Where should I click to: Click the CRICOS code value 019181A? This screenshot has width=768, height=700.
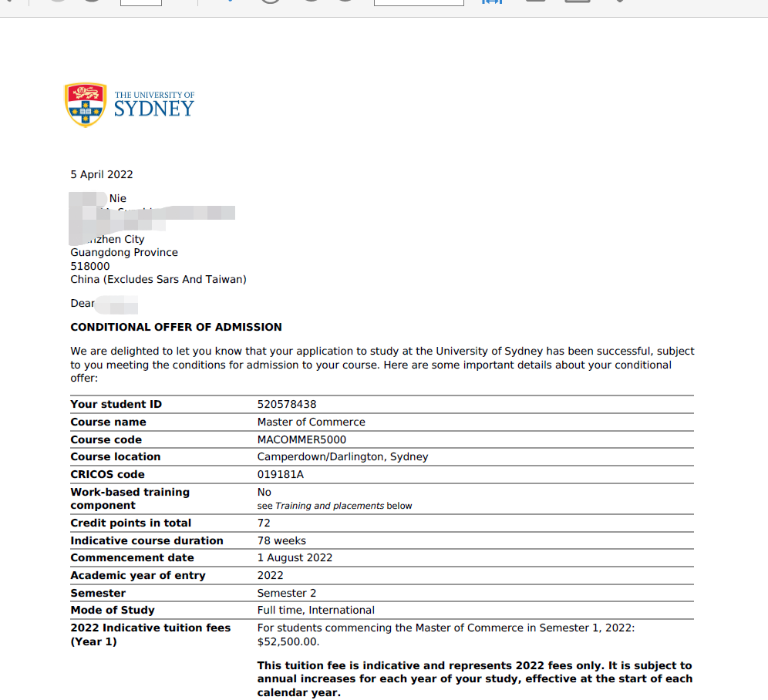281,474
